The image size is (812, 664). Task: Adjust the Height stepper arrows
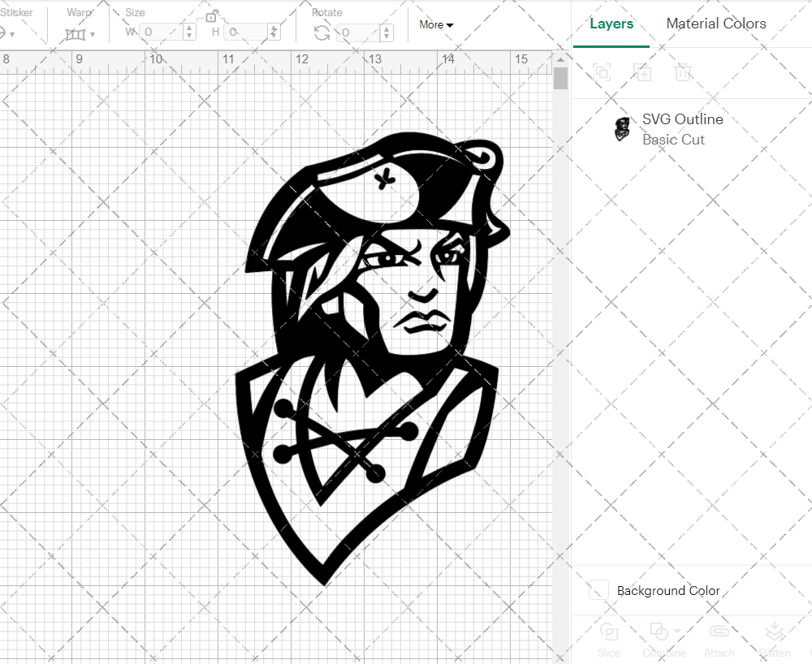274,32
